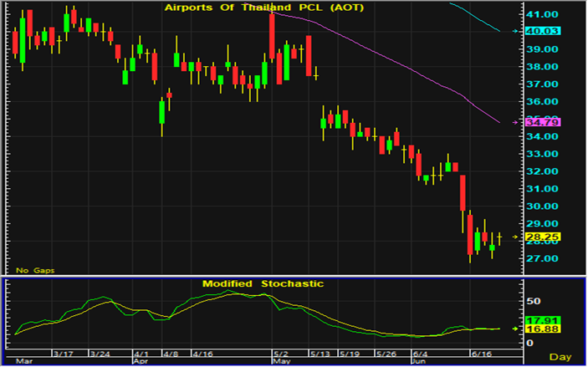The height and width of the screenshot is (367, 588).
Task: Click the 4/16 date marker
Action: point(202,354)
